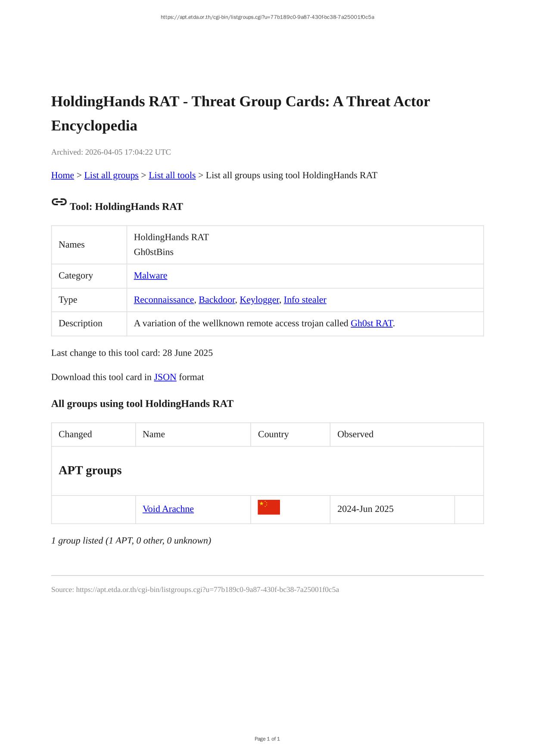535x756 pixels.
Task: Click the APT groups section heading
Action: coord(90,470)
